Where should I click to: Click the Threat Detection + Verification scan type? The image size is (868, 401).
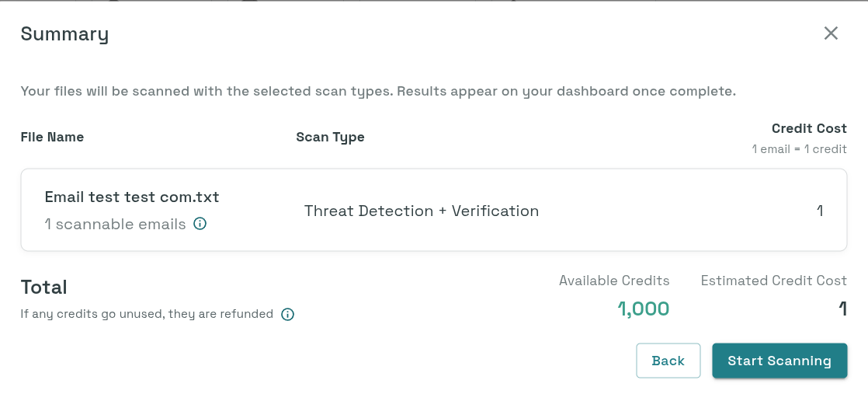click(x=422, y=211)
